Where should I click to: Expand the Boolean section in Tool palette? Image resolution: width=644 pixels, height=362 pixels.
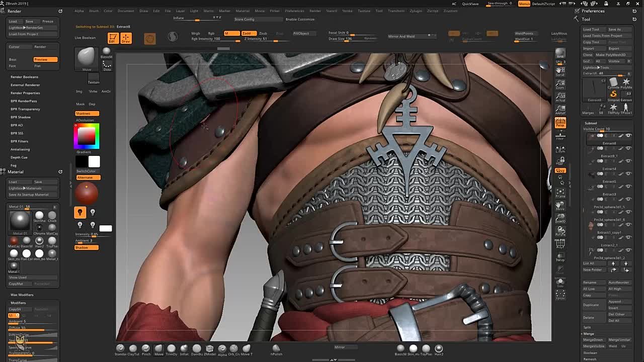point(590,353)
